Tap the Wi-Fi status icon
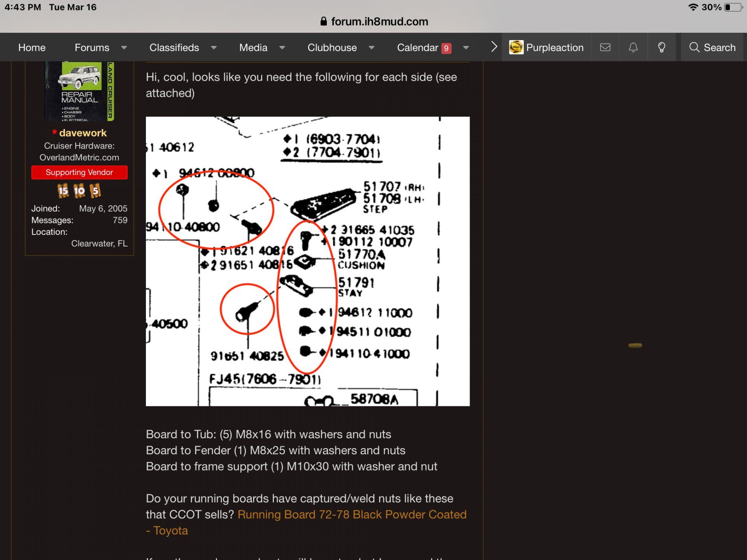747x560 pixels. click(693, 7)
